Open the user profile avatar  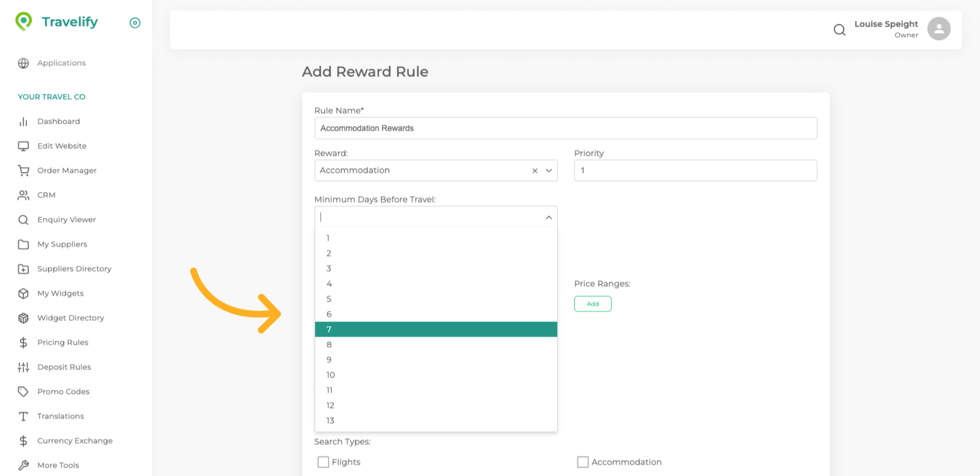939,29
